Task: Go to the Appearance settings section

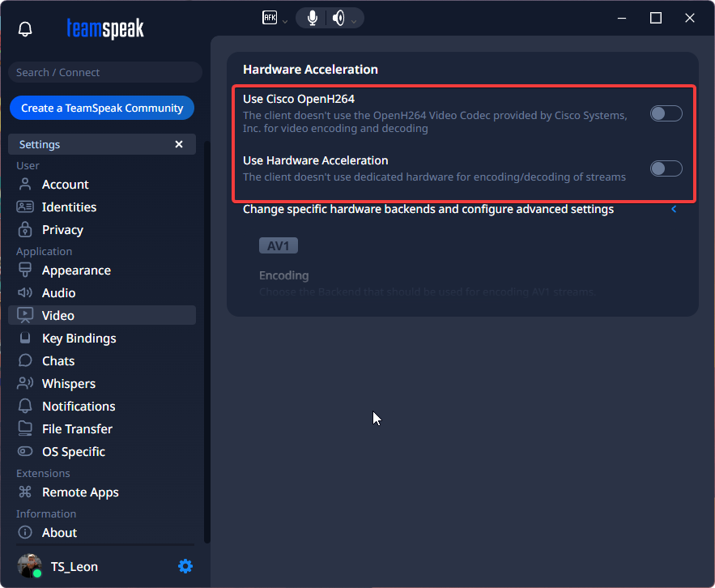Action: pos(76,271)
